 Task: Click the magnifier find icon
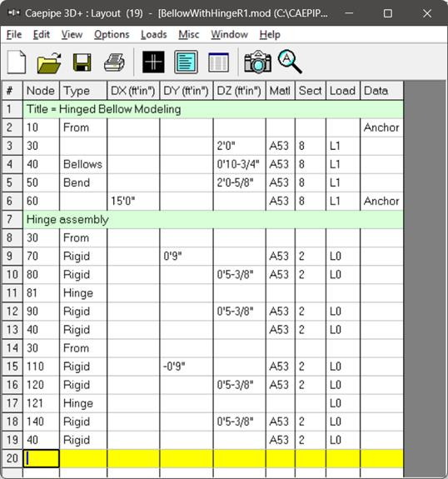coord(290,62)
